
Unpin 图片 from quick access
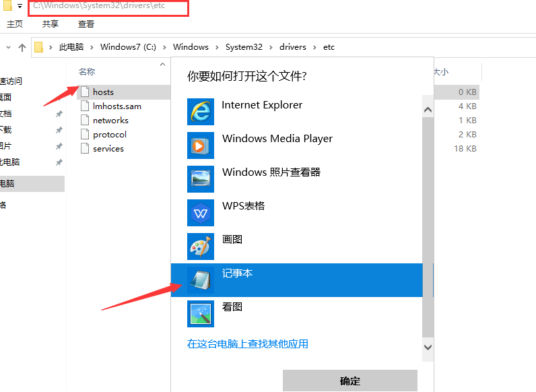pos(59,146)
